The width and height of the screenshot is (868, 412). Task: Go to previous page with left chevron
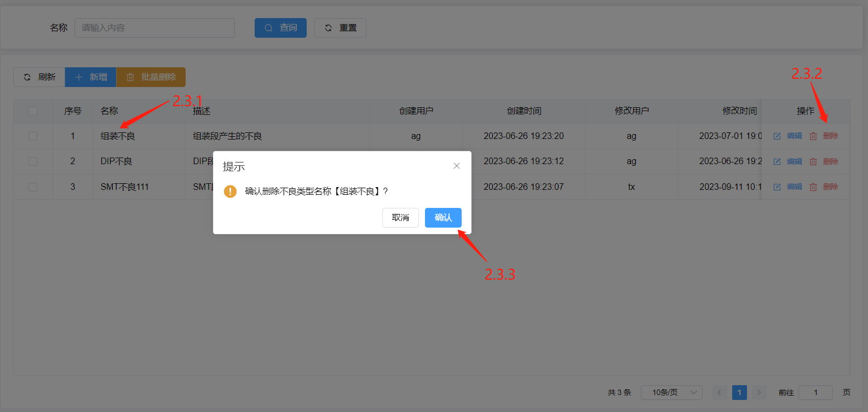tap(719, 392)
